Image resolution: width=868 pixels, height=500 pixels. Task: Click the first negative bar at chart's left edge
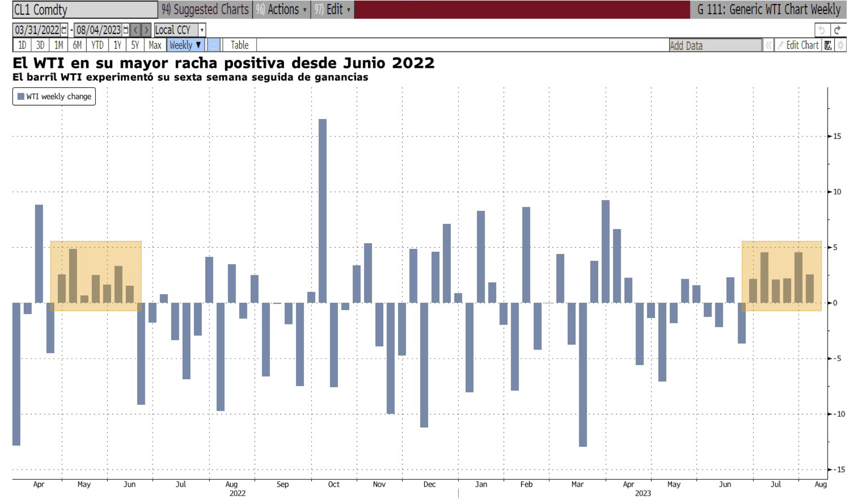[x=16, y=374]
